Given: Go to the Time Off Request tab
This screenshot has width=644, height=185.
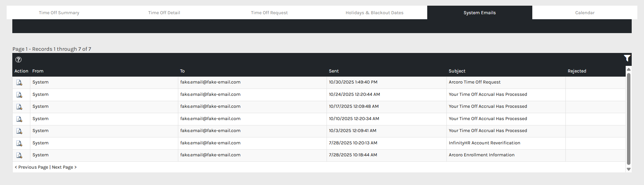Looking at the screenshot, I should click(x=269, y=13).
